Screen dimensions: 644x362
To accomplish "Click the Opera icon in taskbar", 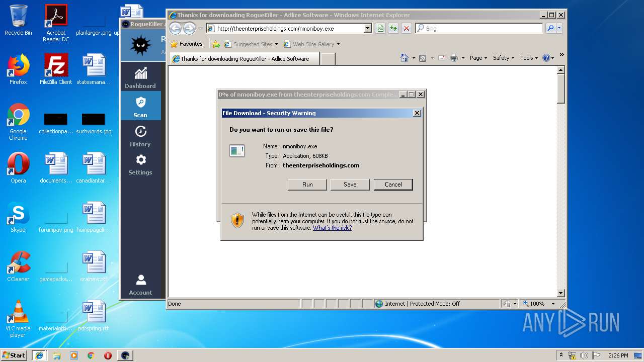I will pyautogui.click(x=108, y=355).
